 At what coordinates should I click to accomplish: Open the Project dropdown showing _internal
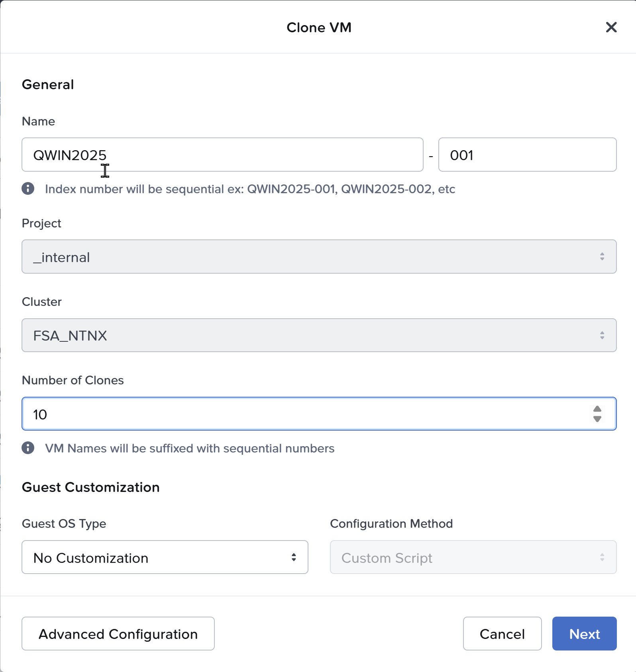(311, 257)
